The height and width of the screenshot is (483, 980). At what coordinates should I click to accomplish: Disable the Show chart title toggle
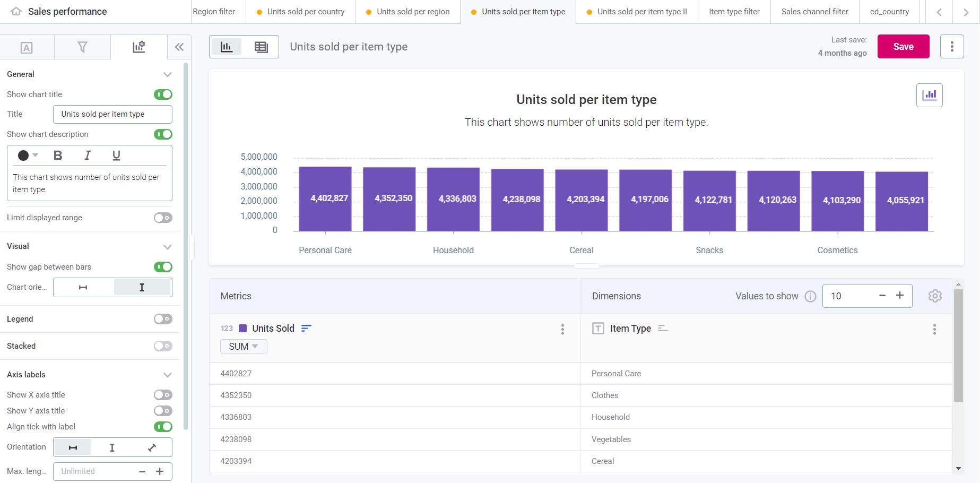163,94
